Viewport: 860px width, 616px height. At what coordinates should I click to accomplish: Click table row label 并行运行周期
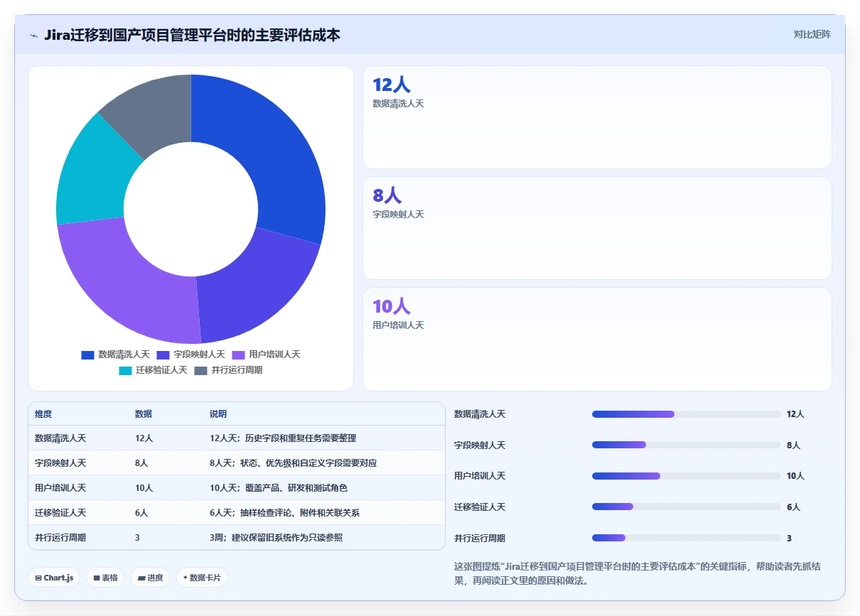click(x=60, y=538)
